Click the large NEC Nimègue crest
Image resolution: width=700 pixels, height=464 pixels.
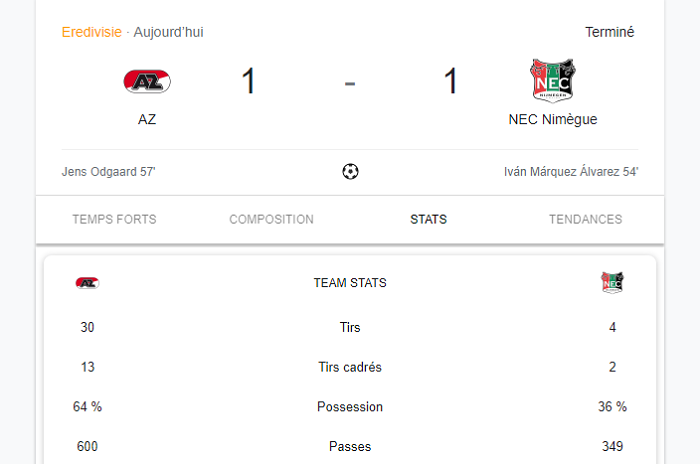553,80
